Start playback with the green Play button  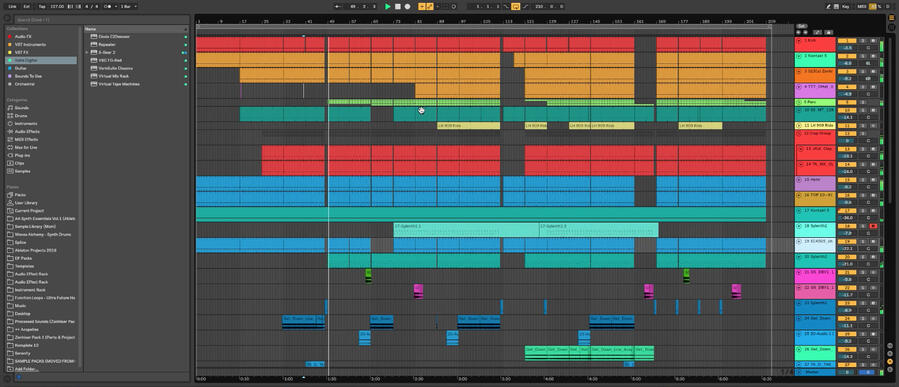[388, 6]
